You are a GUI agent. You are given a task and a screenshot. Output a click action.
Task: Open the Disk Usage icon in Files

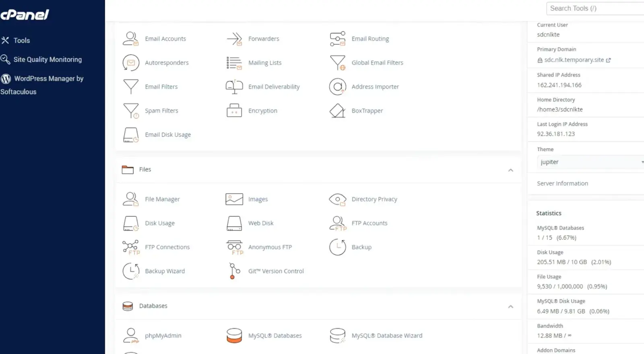click(131, 223)
